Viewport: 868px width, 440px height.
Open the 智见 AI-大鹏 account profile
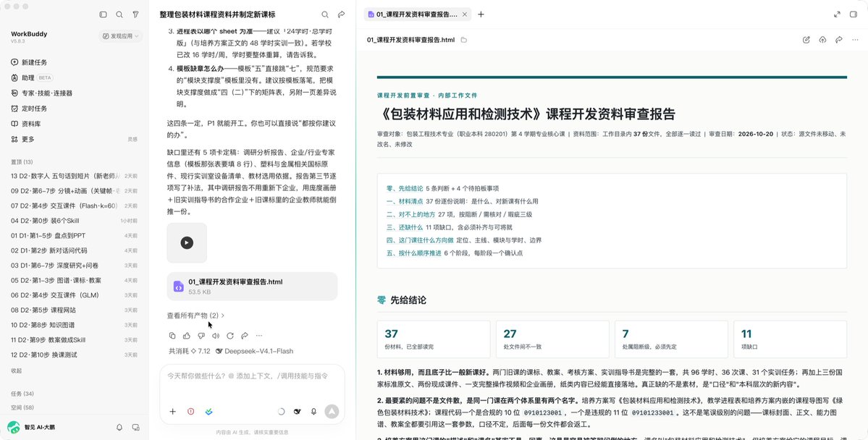31,427
